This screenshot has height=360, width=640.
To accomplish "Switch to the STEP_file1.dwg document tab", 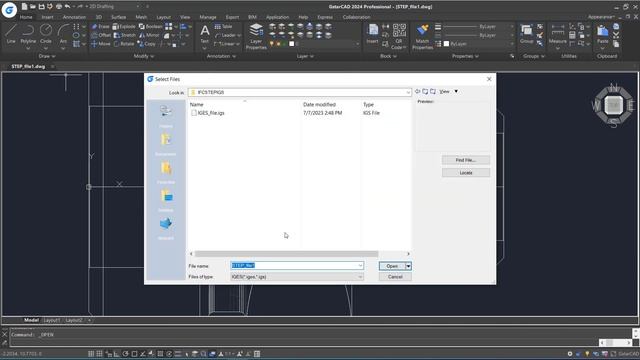I will pos(28,66).
